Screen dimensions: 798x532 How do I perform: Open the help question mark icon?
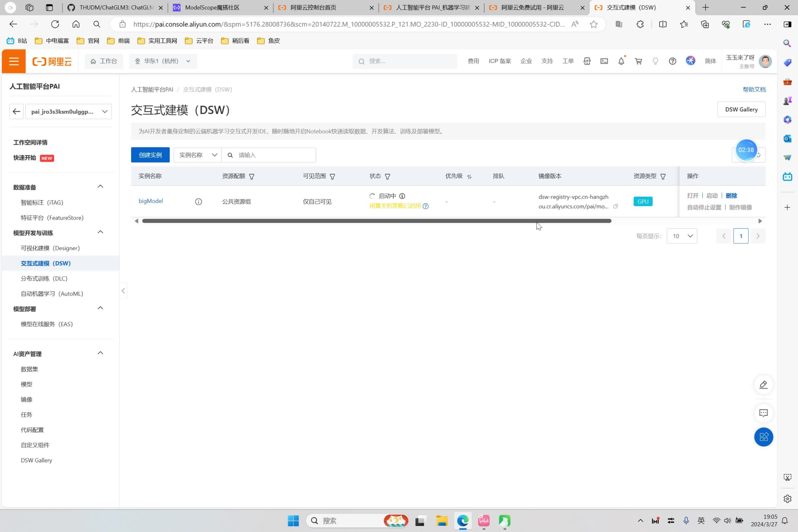point(672,61)
